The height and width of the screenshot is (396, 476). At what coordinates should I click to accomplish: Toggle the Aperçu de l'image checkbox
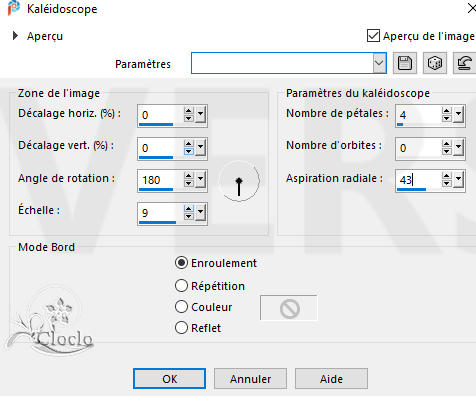[x=373, y=36]
